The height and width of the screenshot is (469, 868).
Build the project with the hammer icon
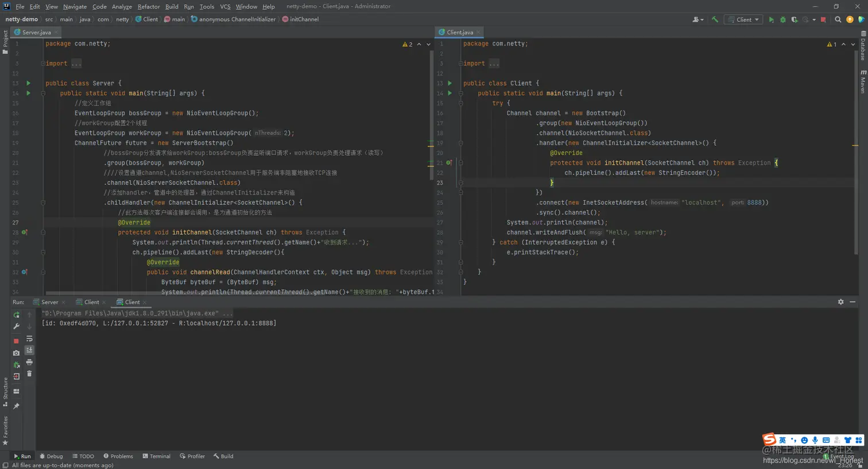(715, 20)
